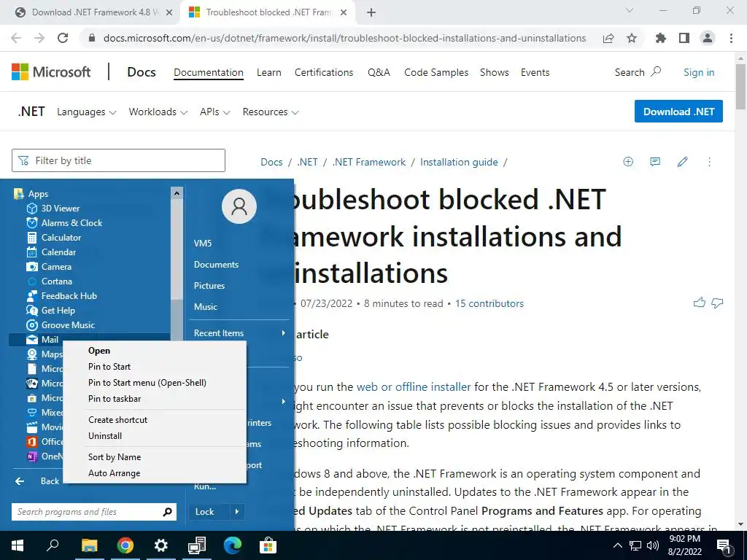
Task: Expand the APIs dropdown
Action: (x=215, y=112)
